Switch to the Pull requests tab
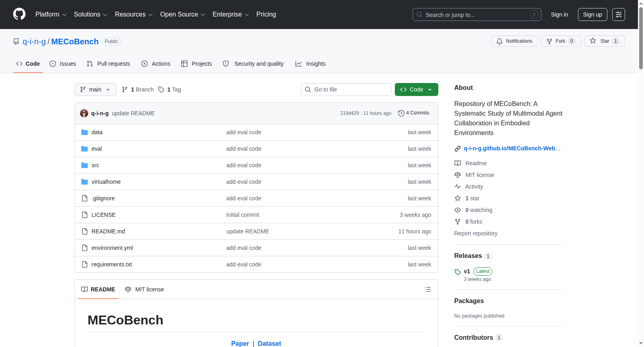Viewport: 644px width, 347px height. click(108, 64)
